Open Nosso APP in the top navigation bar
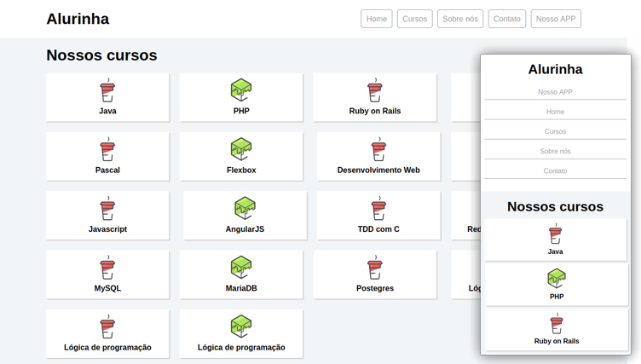The width and height of the screenshot is (641, 364). (556, 19)
